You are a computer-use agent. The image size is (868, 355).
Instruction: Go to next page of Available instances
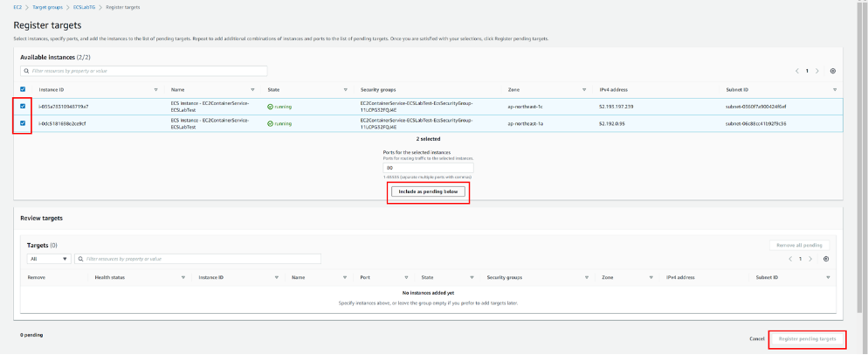(x=818, y=71)
